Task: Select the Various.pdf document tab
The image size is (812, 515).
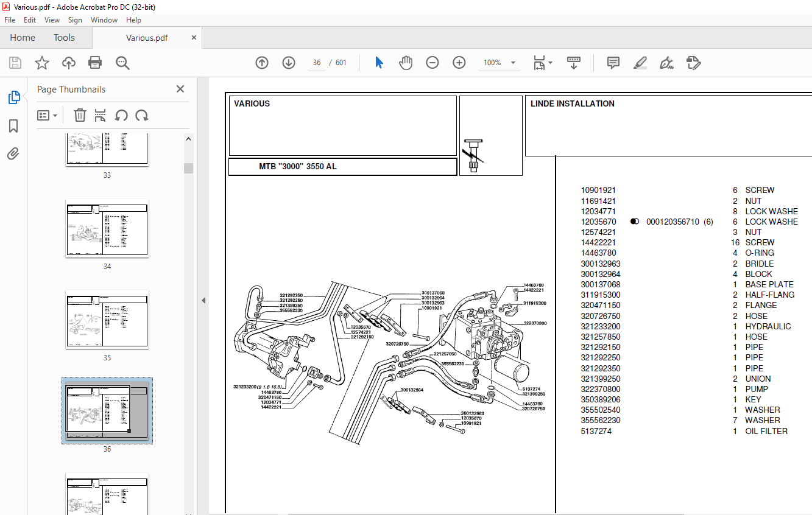Action: click(147, 38)
